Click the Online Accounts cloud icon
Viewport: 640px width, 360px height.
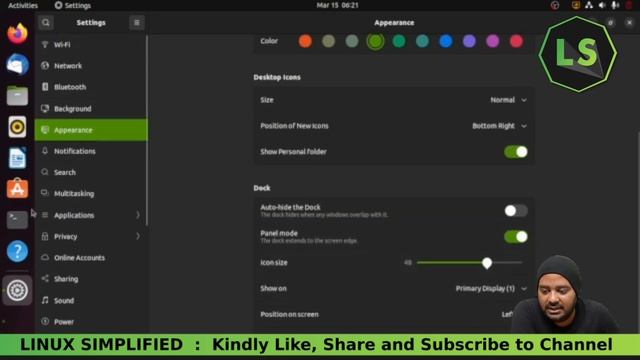click(x=45, y=257)
